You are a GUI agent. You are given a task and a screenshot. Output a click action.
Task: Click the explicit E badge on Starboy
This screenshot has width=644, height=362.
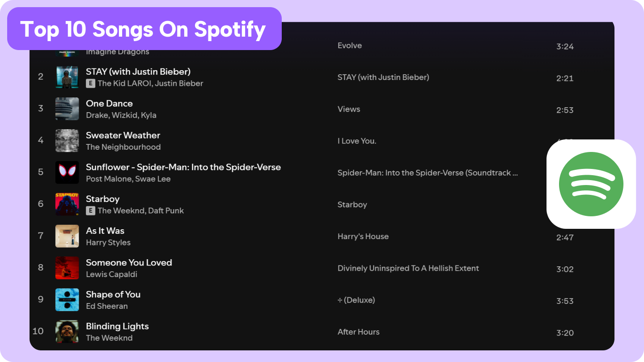tap(90, 210)
